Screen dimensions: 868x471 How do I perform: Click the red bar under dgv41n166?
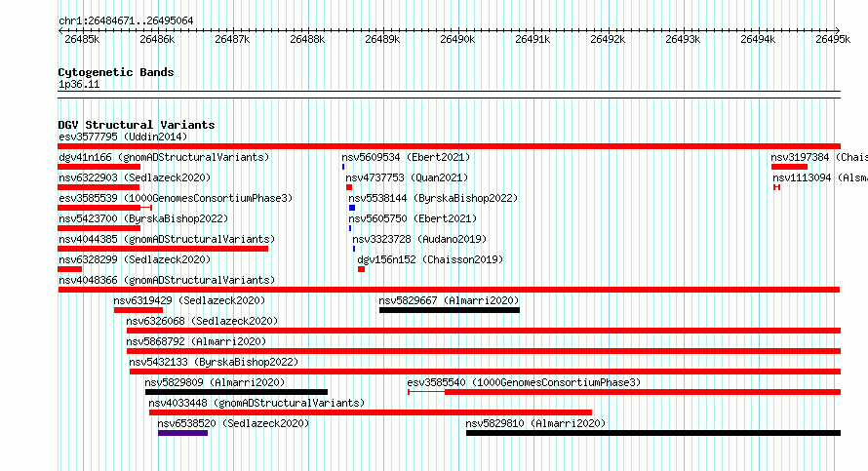pyautogui.click(x=99, y=167)
